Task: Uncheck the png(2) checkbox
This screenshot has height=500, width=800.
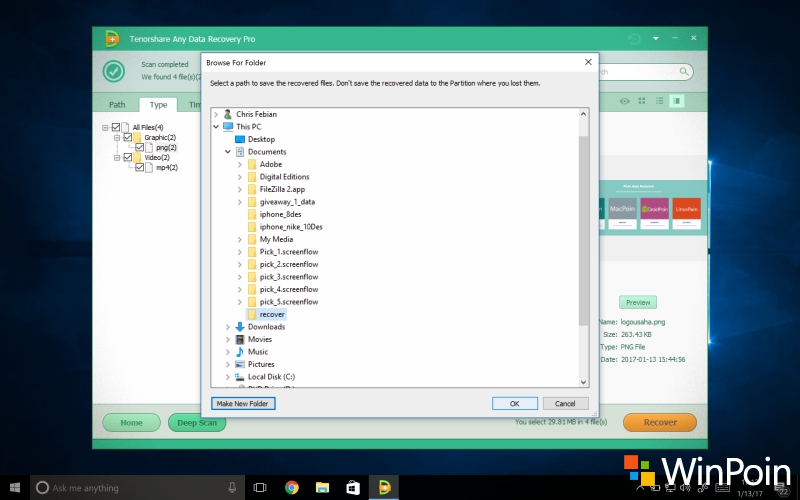Action: [139, 147]
